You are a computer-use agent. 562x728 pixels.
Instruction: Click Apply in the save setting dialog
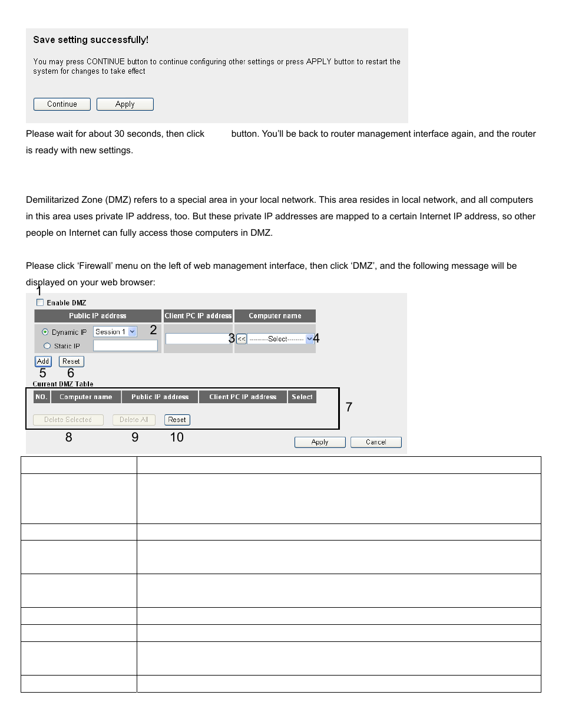125,104
